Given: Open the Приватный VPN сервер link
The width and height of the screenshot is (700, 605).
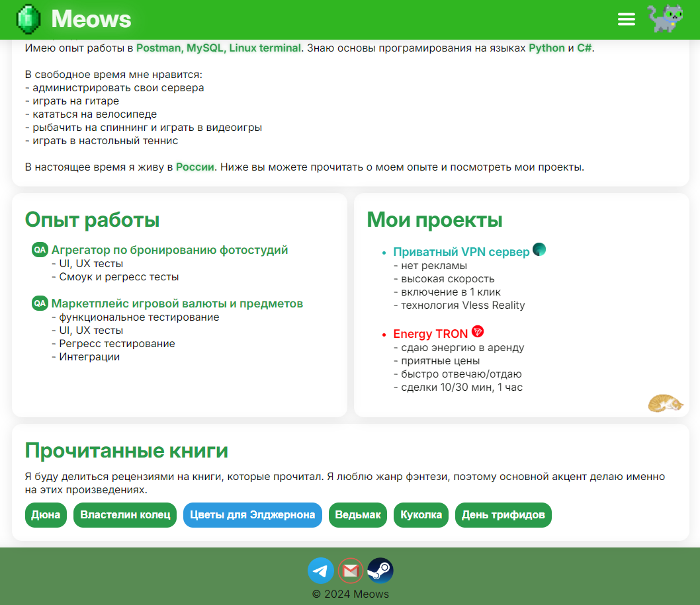Looking at the screenshot, I should (461, 252).
